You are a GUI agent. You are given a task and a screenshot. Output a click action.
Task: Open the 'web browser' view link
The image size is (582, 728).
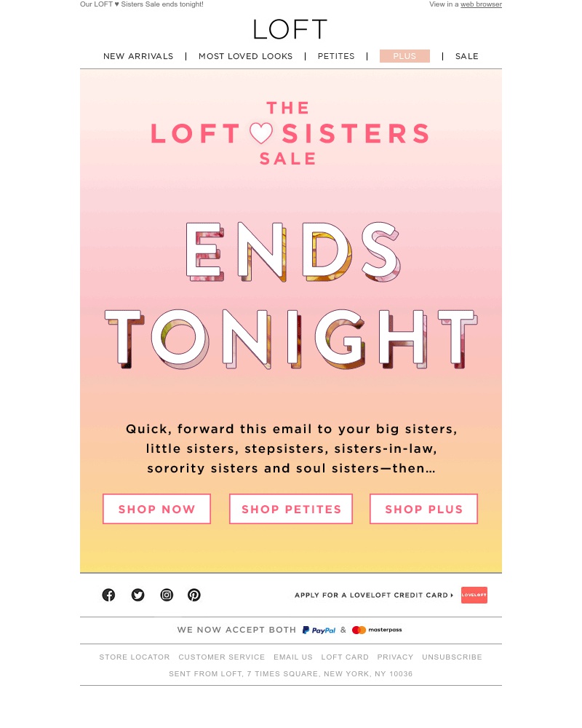[x=481, y=4]
